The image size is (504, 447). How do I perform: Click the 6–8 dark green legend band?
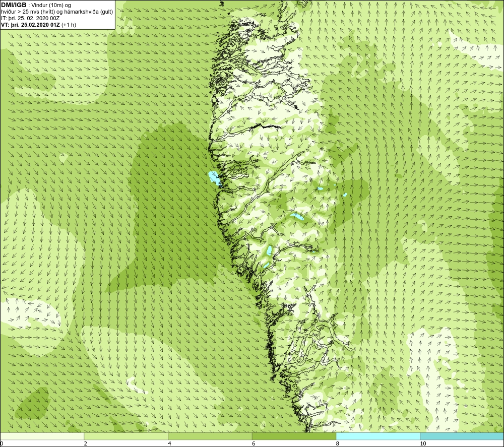tap(294, 436)
